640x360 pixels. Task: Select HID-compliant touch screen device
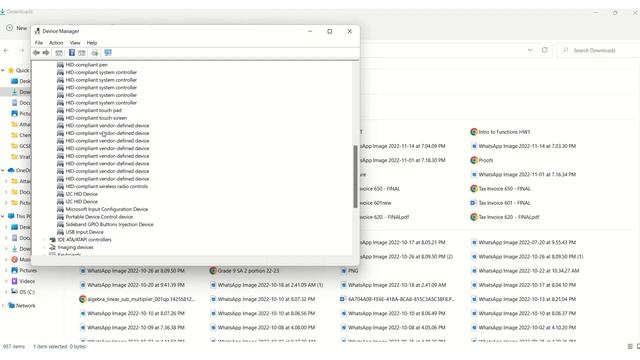(x=96, y=118)
